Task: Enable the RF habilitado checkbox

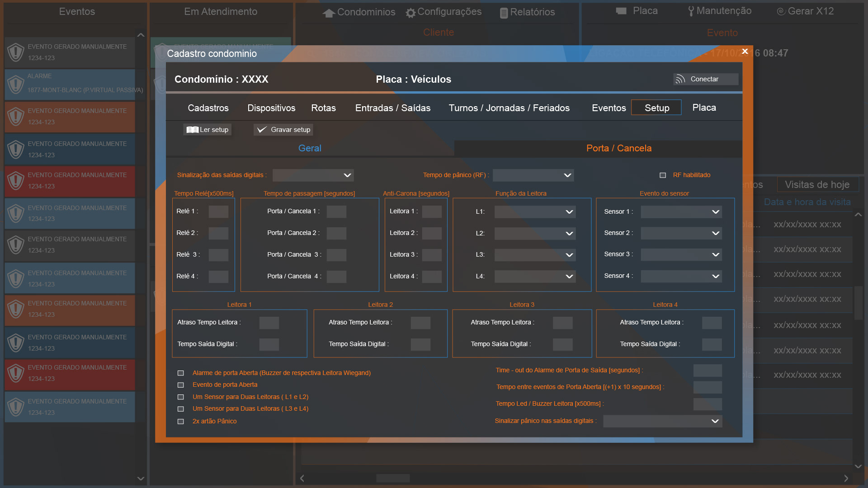Action: pos(663,175)
